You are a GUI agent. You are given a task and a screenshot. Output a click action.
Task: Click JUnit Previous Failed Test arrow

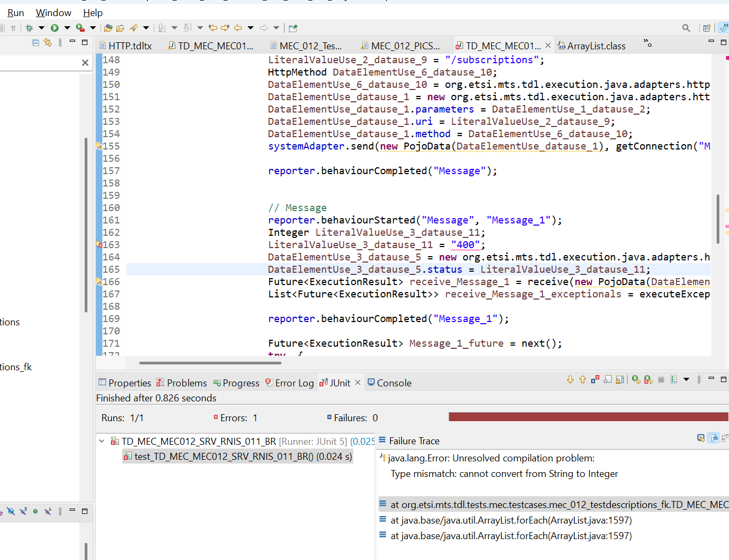coord(583,380)
